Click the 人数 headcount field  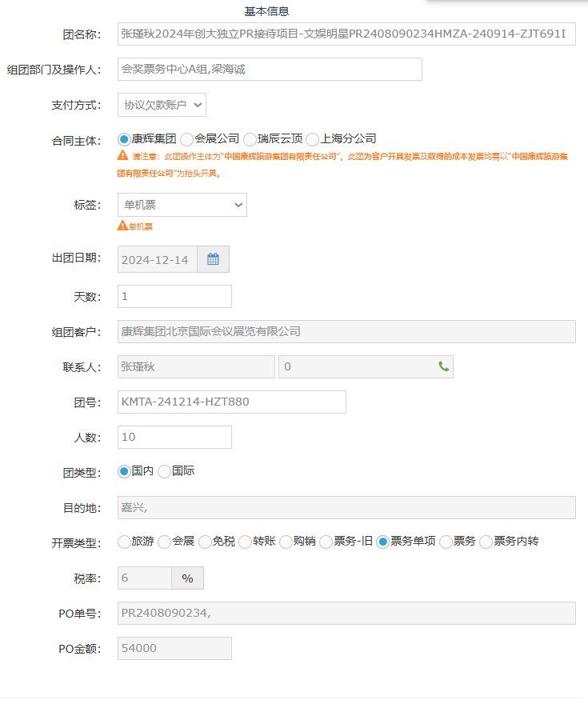point(174,437)
